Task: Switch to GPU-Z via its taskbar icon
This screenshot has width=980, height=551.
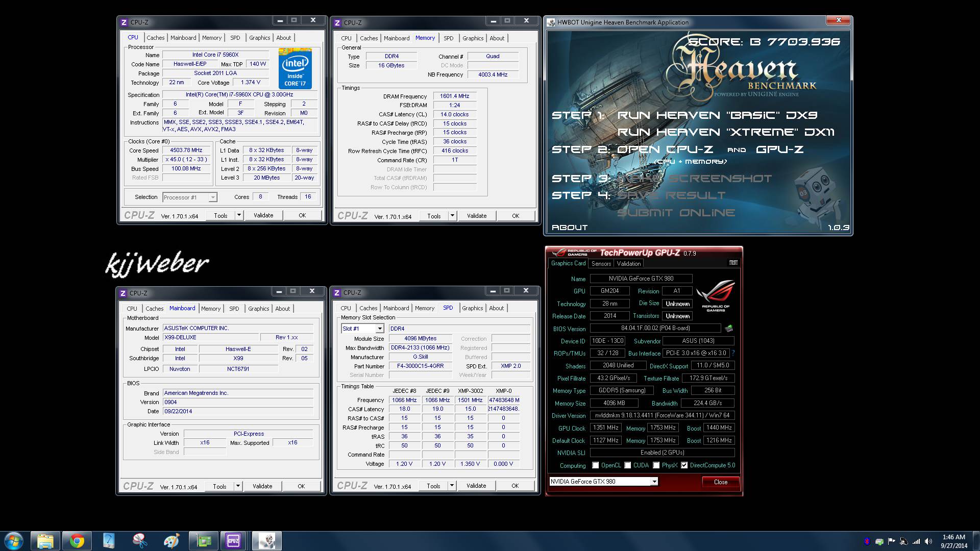Action: point(203,541)
